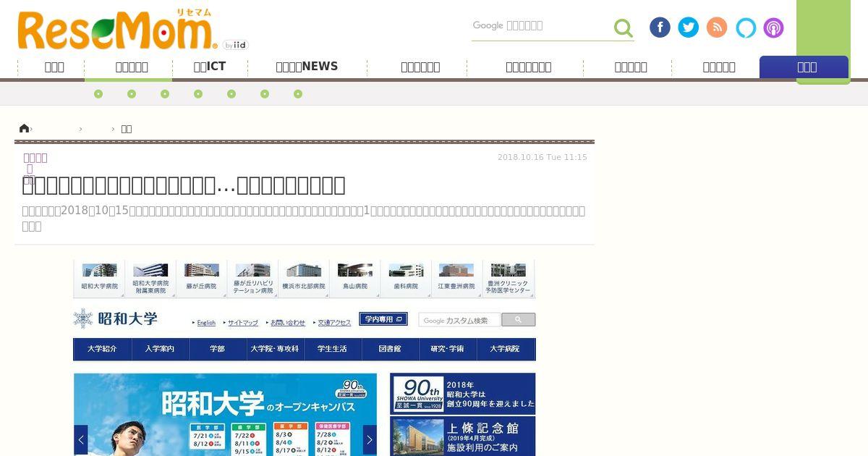Open the Twitter bird icon
Viewport: 868px width, 456px height.
tap(689, 28)
